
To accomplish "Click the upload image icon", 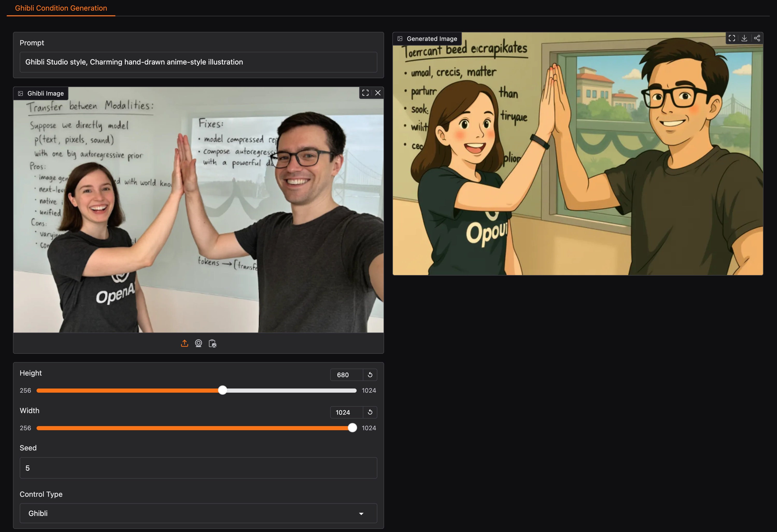I will tap(184, 343).
